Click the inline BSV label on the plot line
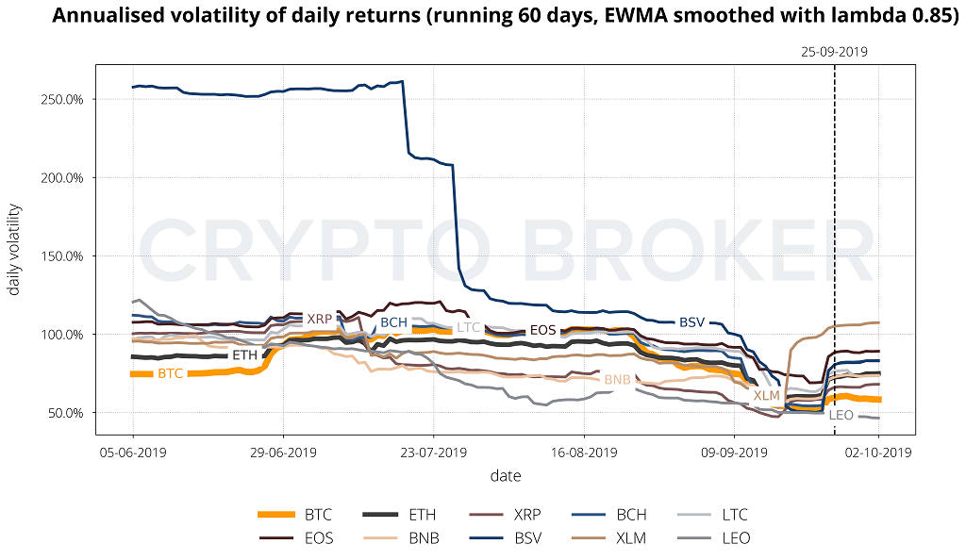 [x=691, y=322]
